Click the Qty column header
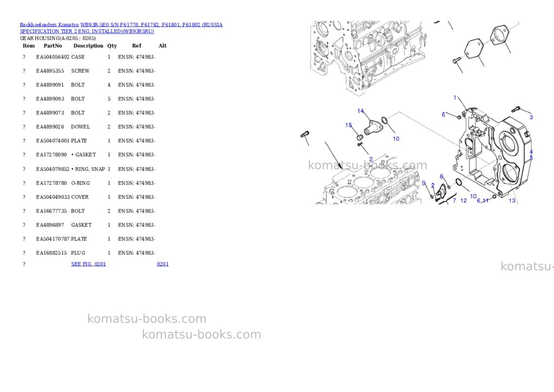Screen dimensions: 554x392 [112, 45]
